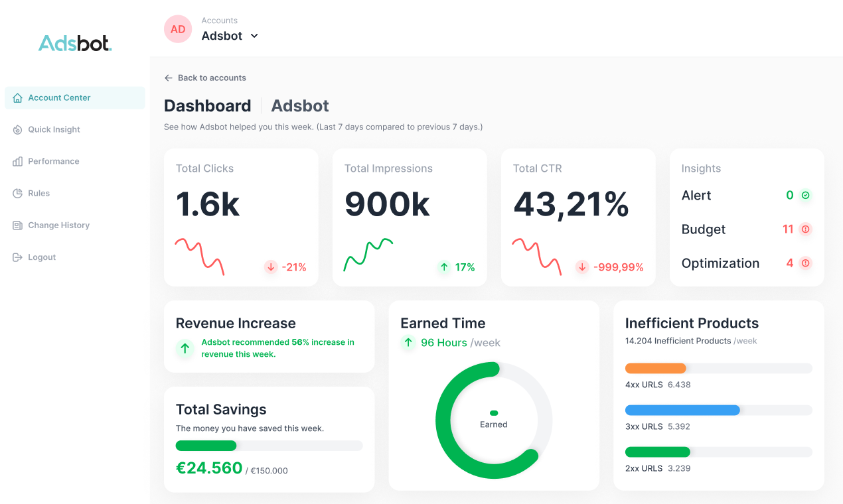
Task: Open the Optimization insights row
Action: (x=747, y=263)
